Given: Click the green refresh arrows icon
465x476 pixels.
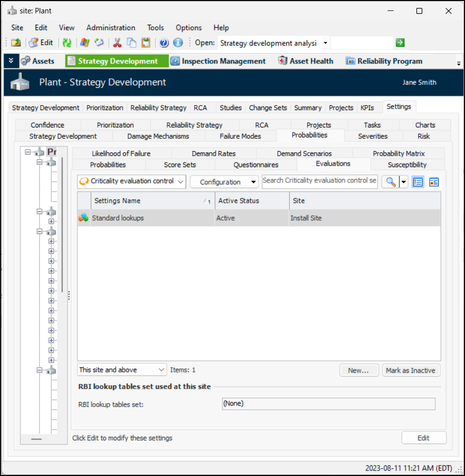Looking at the screenshot, I should click(67, 43).
